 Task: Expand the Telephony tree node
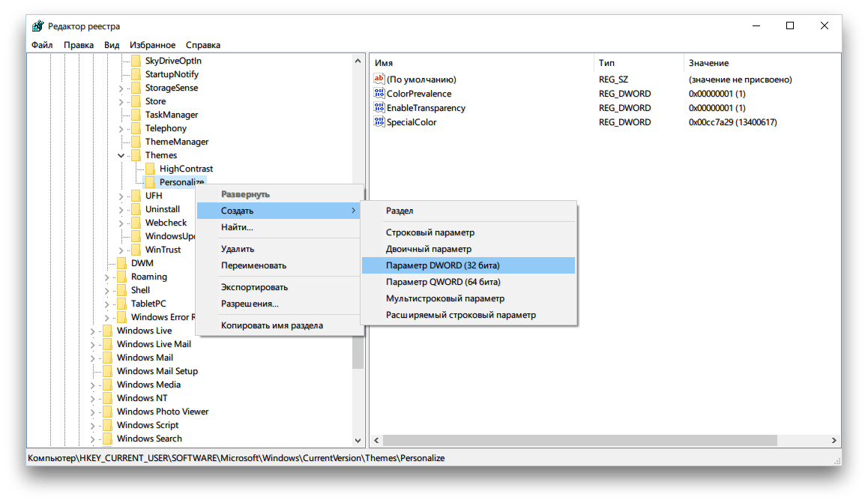[121, 128]
